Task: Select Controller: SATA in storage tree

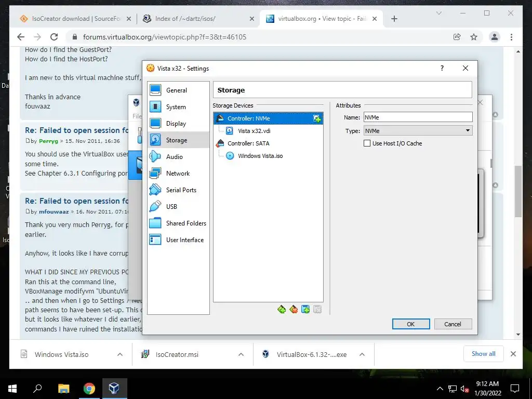Action: pos(248,143)
